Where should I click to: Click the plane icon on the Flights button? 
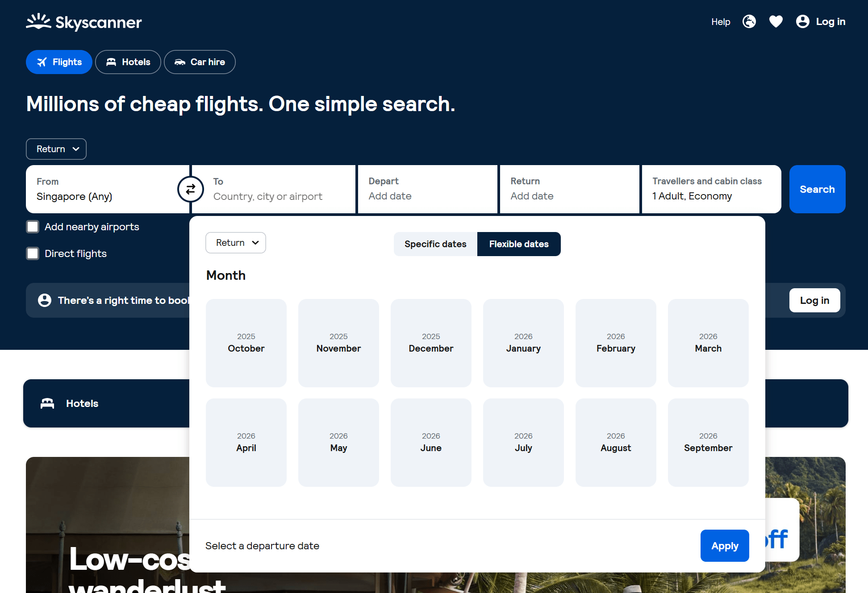(x=42, y=62)
